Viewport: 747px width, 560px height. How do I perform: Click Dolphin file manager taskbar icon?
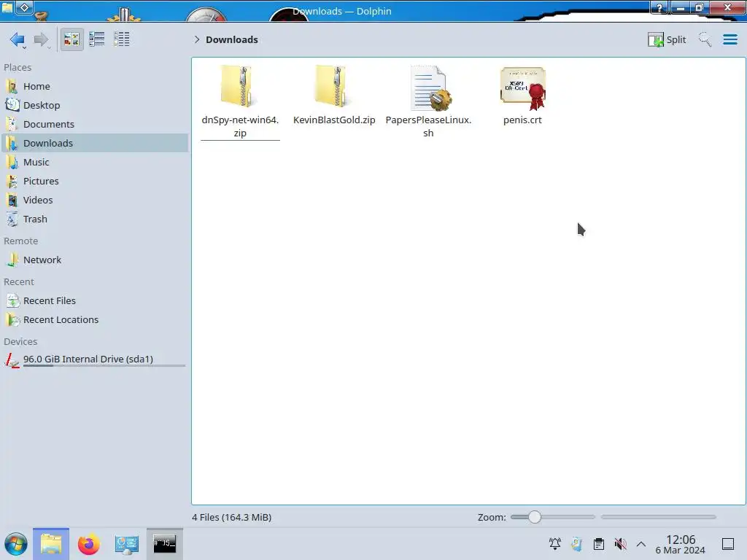point(51,544)
